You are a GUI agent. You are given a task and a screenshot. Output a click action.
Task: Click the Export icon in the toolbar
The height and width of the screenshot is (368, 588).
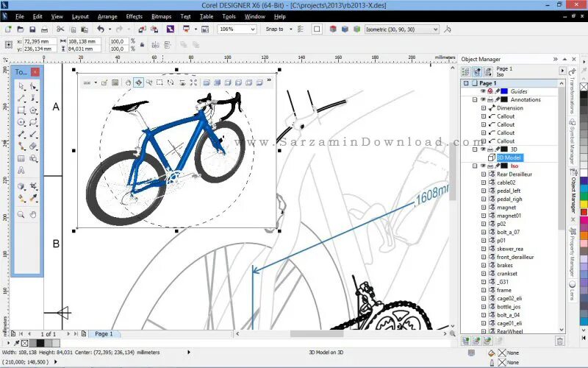tap(154, 29)
